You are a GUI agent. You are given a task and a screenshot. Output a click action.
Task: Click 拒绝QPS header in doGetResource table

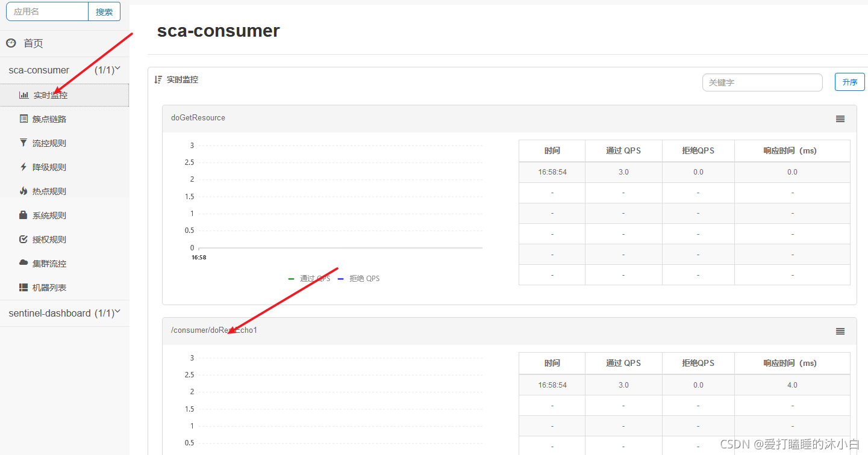(x=698, y=150)
